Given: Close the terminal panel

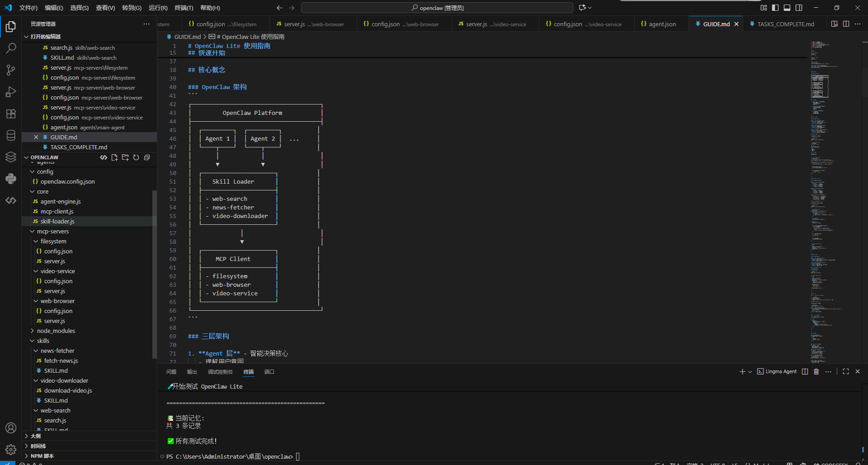Looking at the screenshot, I should 858,371.
